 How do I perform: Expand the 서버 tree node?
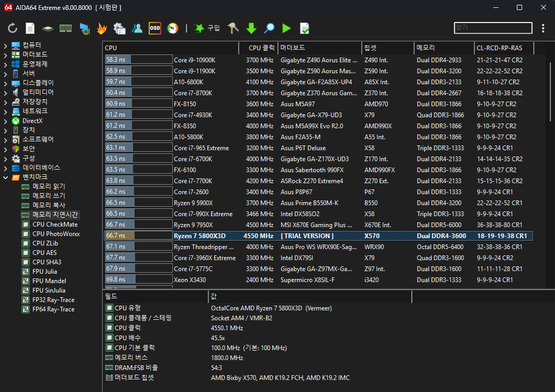pos(5,74)
